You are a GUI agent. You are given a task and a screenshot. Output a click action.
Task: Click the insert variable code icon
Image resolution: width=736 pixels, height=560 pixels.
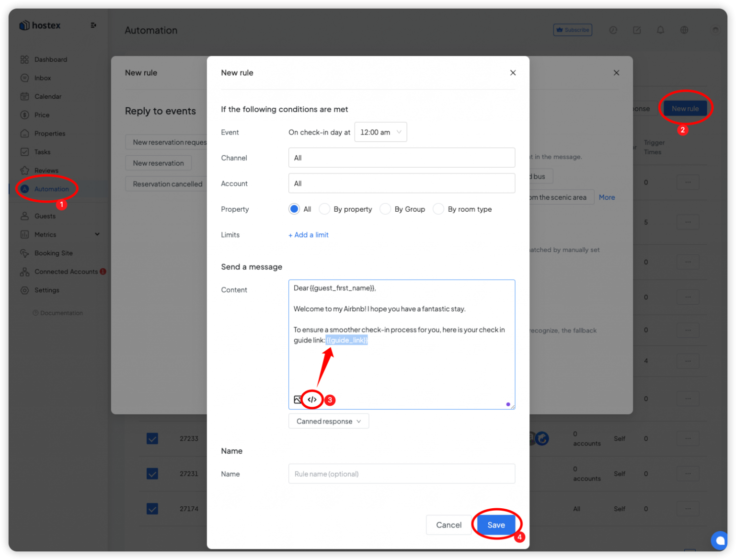312,400
